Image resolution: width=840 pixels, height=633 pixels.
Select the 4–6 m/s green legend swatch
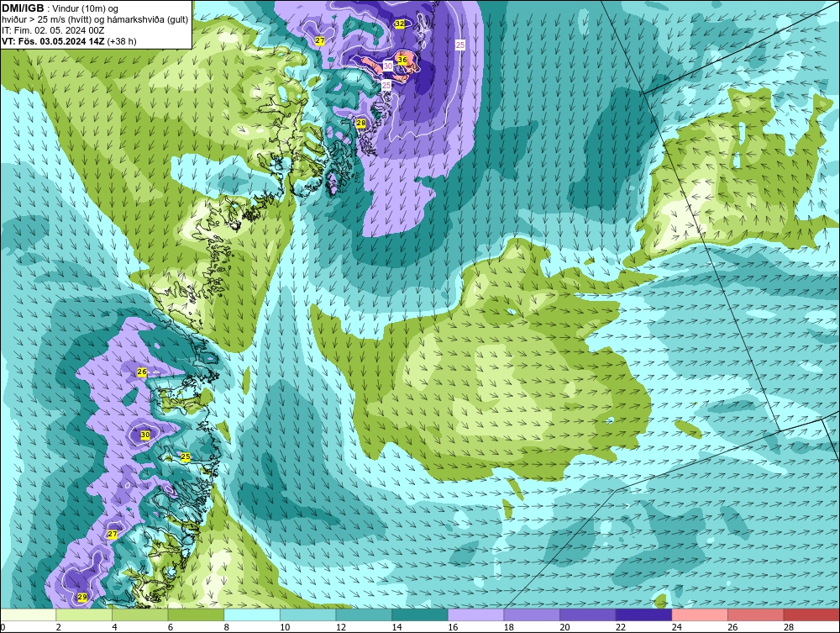[139, 615]
